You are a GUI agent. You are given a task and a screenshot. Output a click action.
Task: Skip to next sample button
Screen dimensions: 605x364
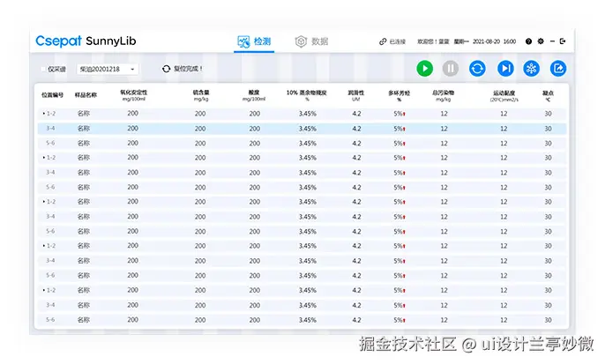pyautogui.click(x=505, y=69)
